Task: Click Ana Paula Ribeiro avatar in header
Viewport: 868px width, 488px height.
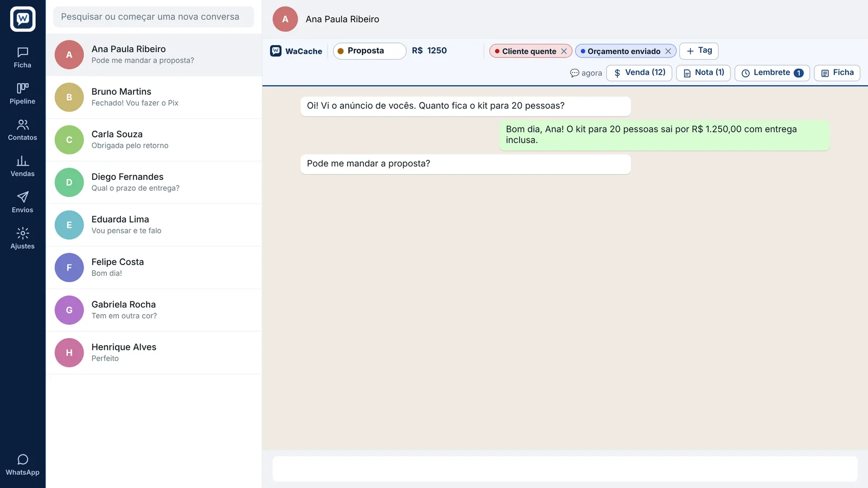Action: [x=285, y=19]
